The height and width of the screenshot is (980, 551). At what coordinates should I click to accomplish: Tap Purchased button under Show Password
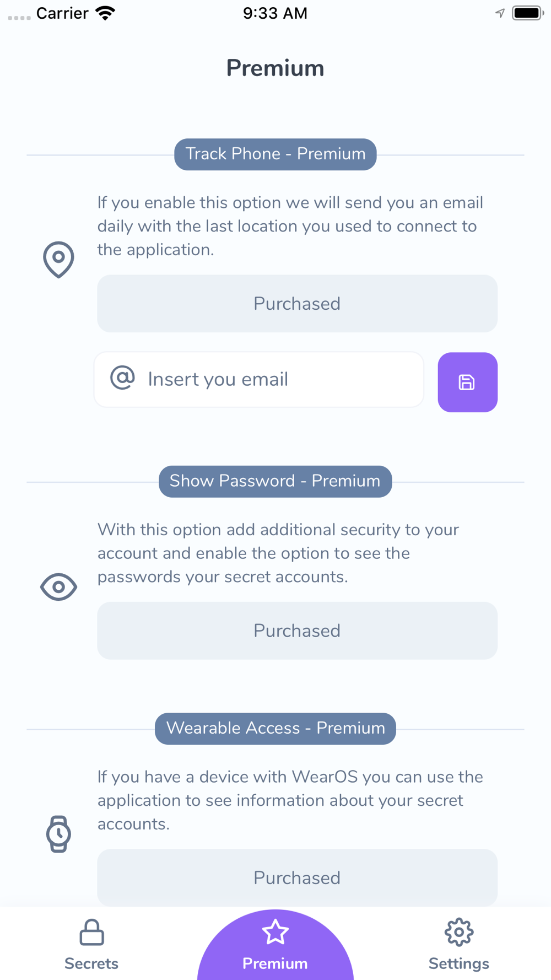click(x=298, y=631)
